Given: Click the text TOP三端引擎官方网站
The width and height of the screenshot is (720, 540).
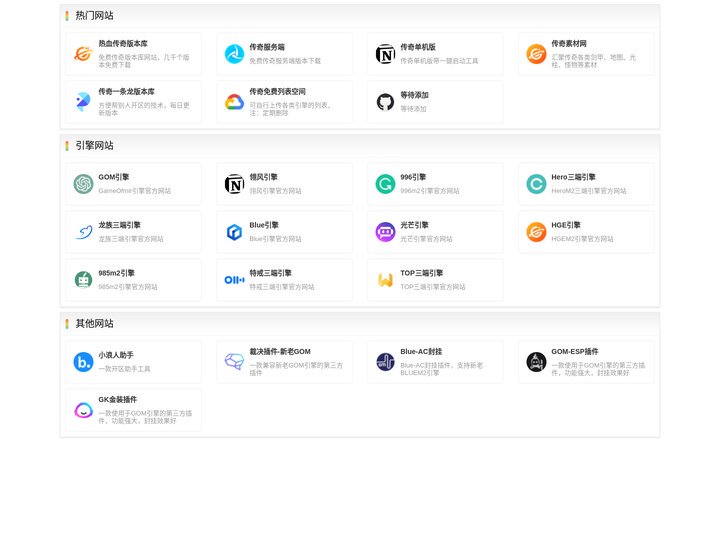Looking at the screenshot, I should point(433,287).
